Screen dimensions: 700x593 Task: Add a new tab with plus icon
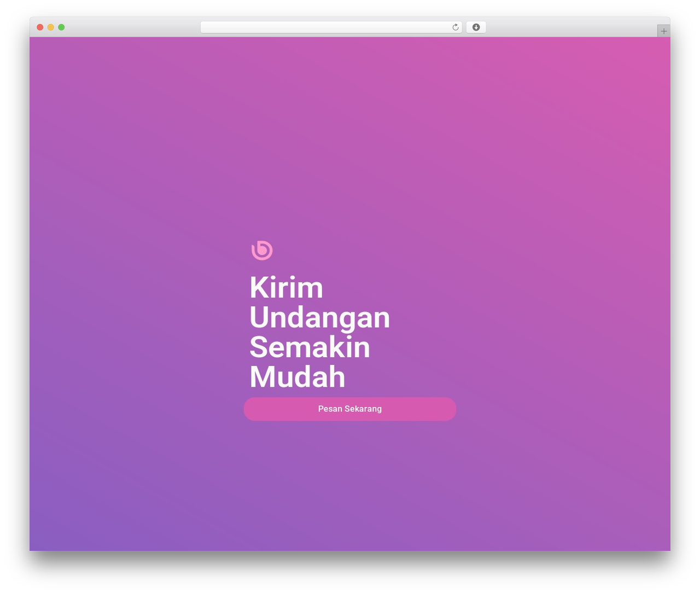[x=663, y=31]
